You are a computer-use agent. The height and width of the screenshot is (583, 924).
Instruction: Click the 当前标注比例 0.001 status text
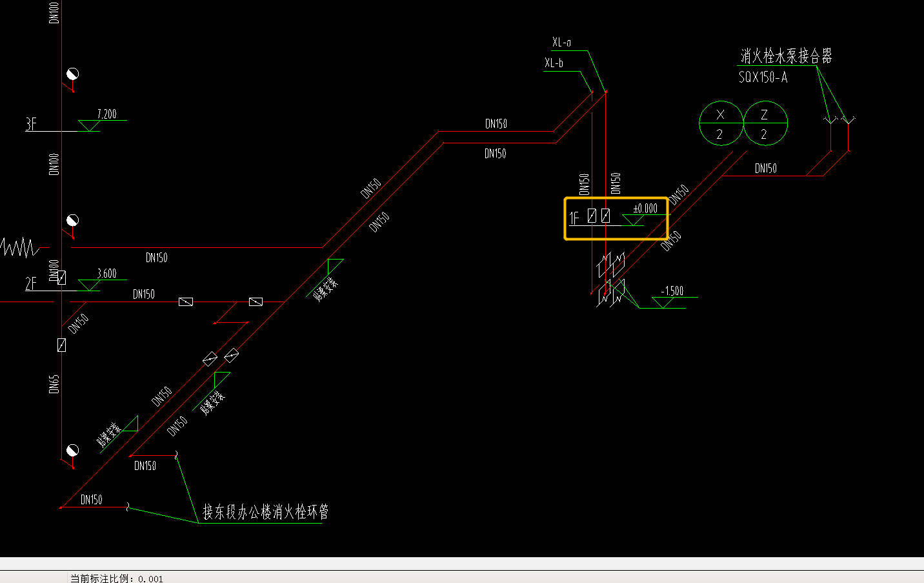tap(117, 578)
